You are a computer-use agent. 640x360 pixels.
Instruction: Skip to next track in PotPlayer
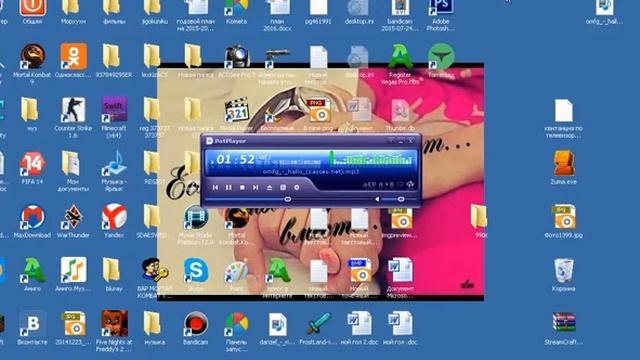pos(256,187)
